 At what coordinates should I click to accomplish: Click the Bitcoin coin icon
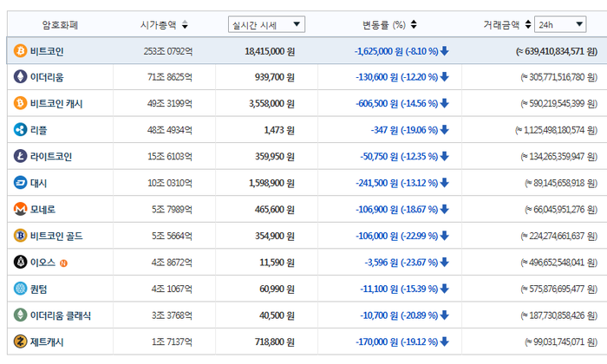pos(20,50)
